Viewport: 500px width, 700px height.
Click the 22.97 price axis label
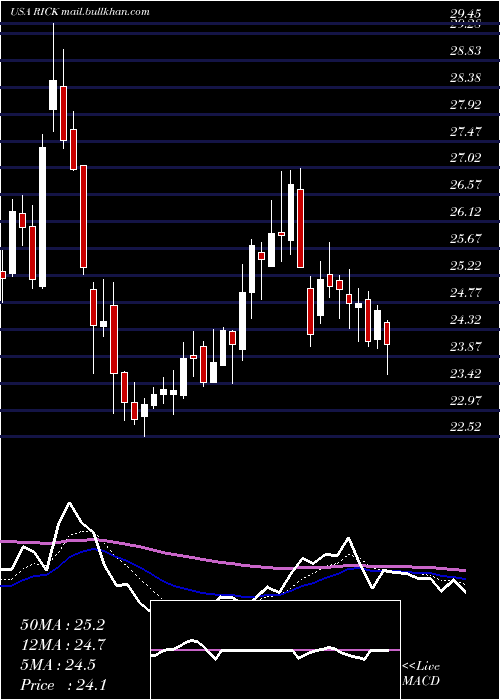pyautogui.click(x=466, y=400)
